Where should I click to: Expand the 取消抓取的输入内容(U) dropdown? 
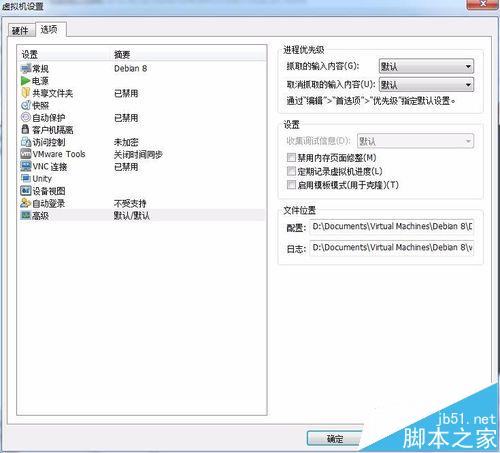click(426, 85)
